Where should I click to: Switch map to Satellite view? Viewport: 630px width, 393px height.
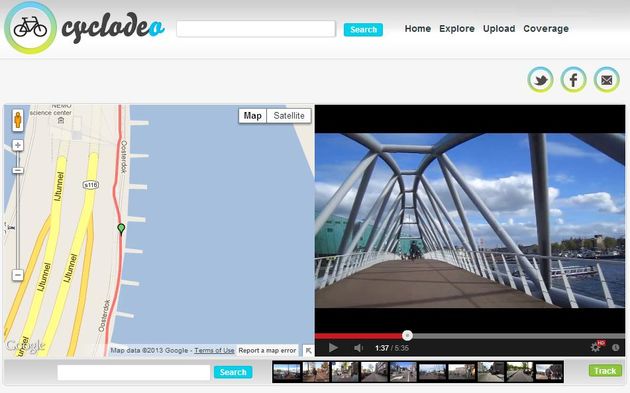pyautogui.click(x=289, y=116)
